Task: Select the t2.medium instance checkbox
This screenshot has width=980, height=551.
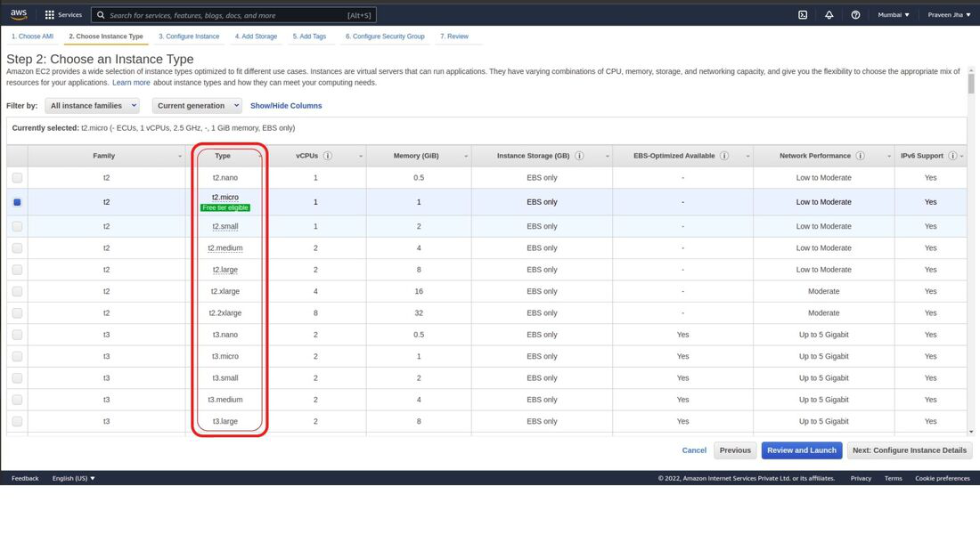Action: tap(17, 248)
